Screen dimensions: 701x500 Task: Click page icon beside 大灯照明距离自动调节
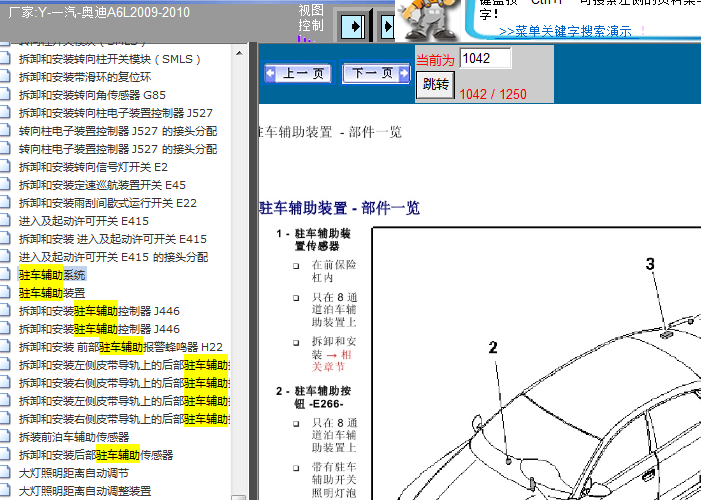pos(4,472)
